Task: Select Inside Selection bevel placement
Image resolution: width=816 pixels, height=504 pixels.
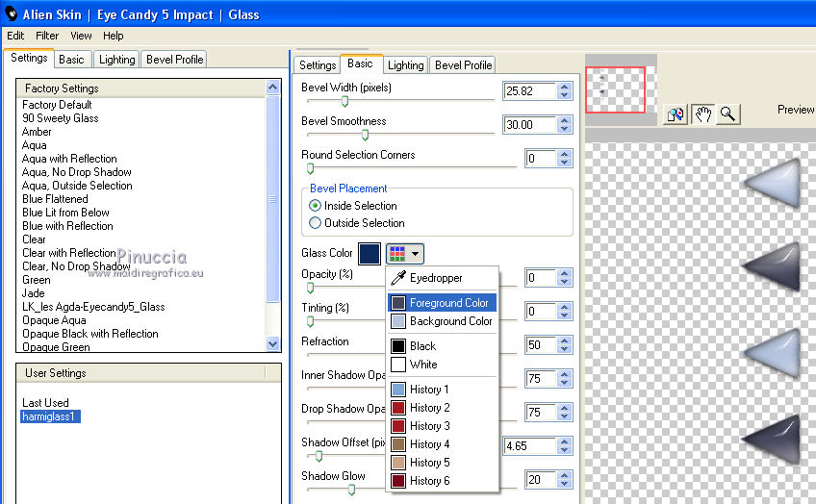Action: click(315, 206)
